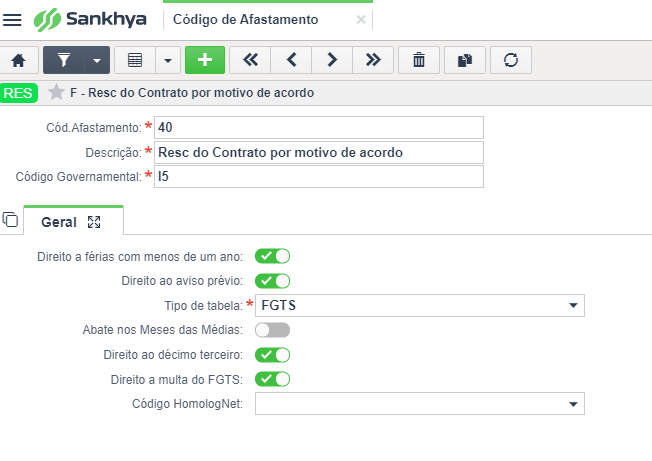
Task: Toggle Direito a férias com menos de um ano
Action: [x=272, y=256]
